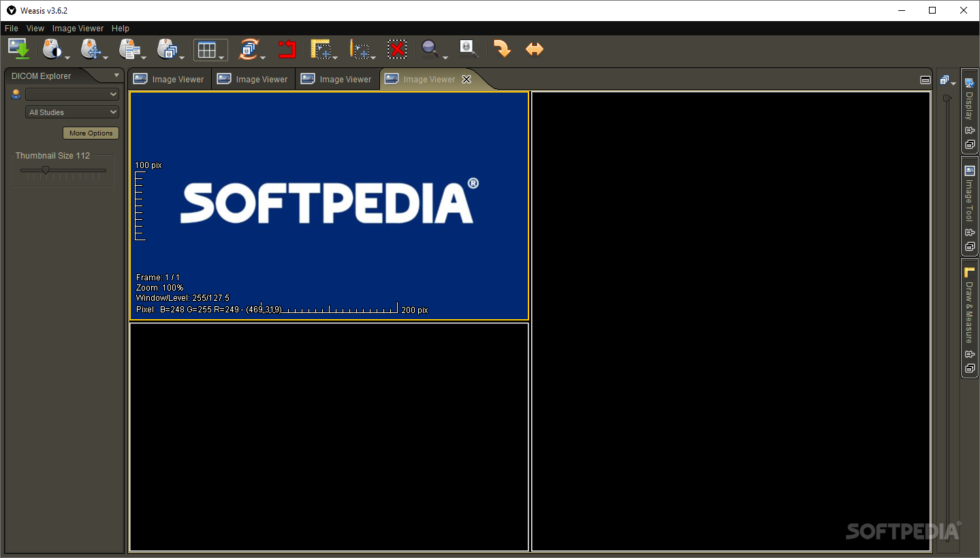The image size is (980, 558).
Task: Select the pencil drawing tool icon
Action: click(x=360, y=49)
